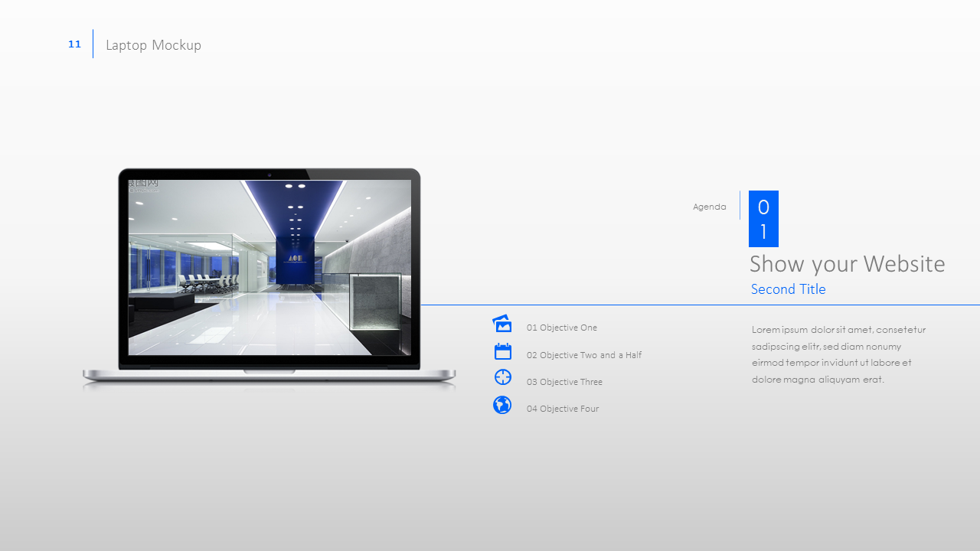This screenshot has height=551, width=980.
Task: Click the laptop webcam dot
Action: [x=269, y=174]
